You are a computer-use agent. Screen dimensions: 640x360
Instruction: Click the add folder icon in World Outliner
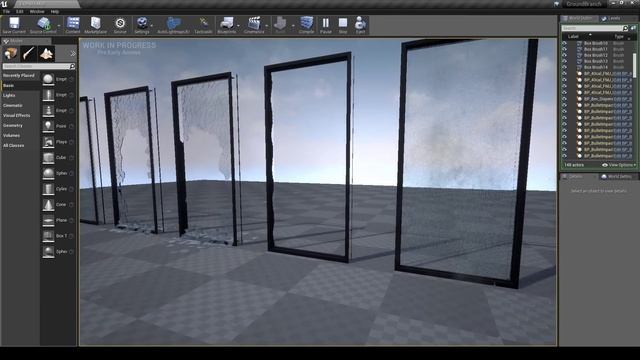click(633, 28)
